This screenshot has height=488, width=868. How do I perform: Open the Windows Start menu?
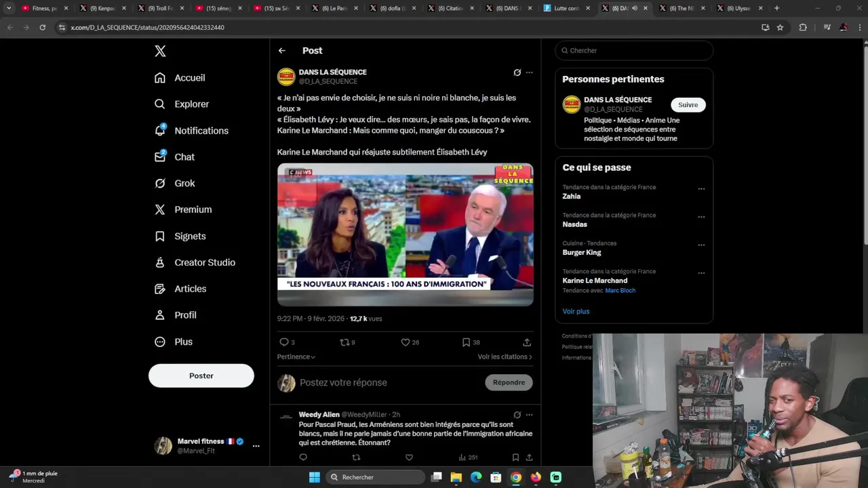pos(315,477)
